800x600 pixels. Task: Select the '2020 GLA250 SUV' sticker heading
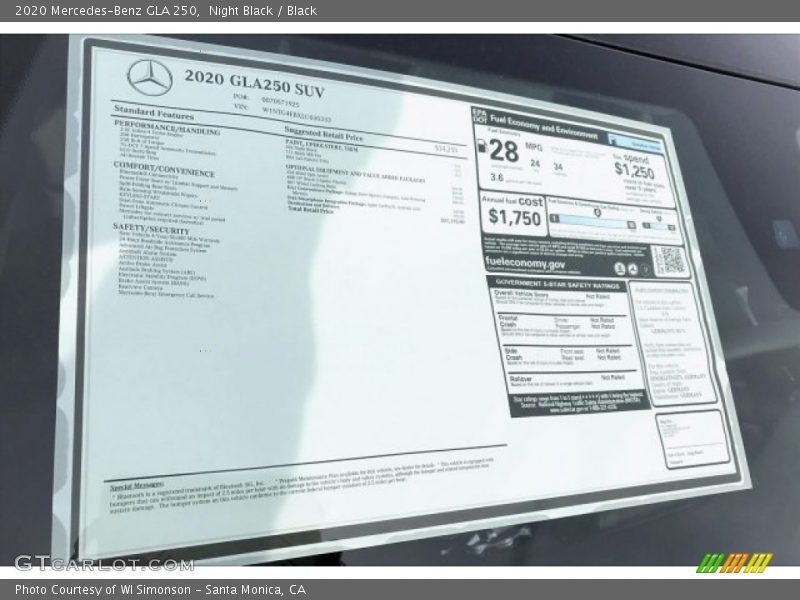click(x=254, y=83)
